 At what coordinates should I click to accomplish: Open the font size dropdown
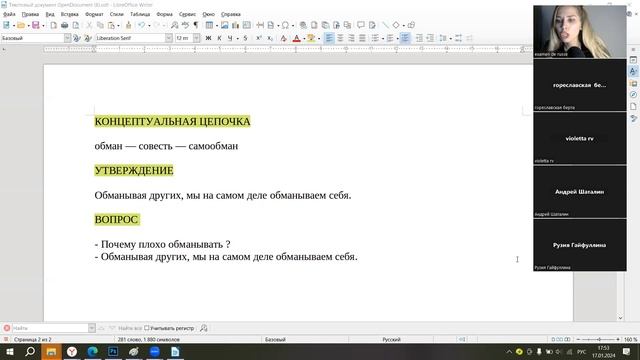click(196, 38)
